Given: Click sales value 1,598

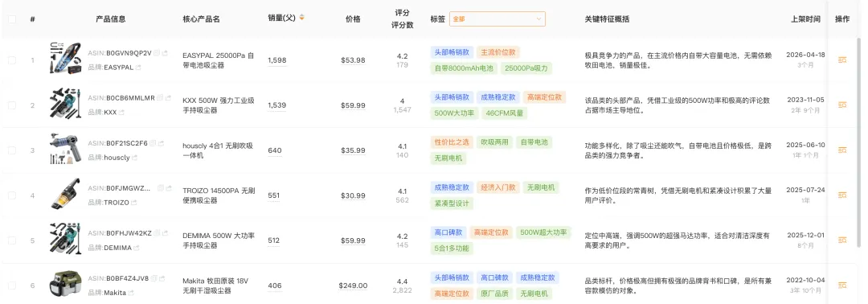Looking at the screenshot, I should [276, 60].
